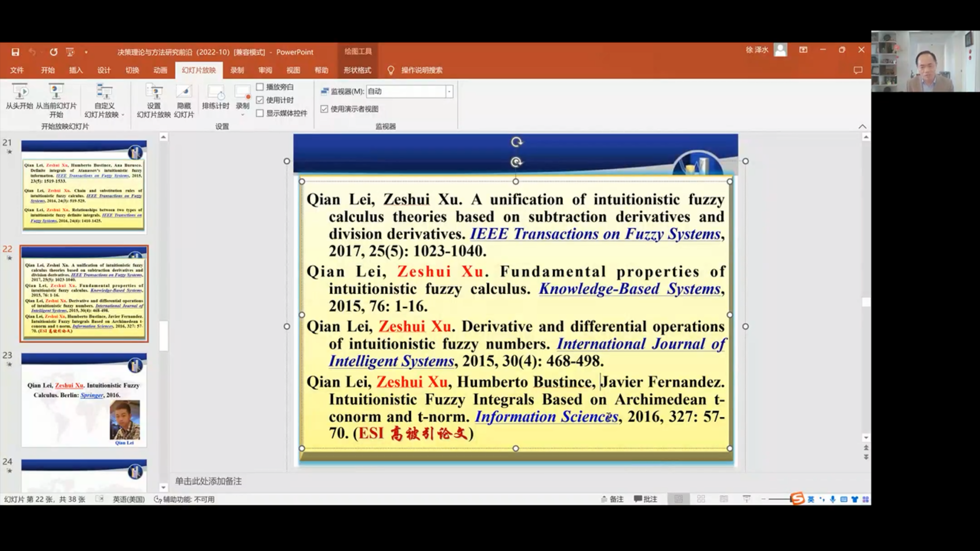Viewport: 980px width, 551px height.
Task: Switch to the Design (设计) tab
Action: point(104,70)
